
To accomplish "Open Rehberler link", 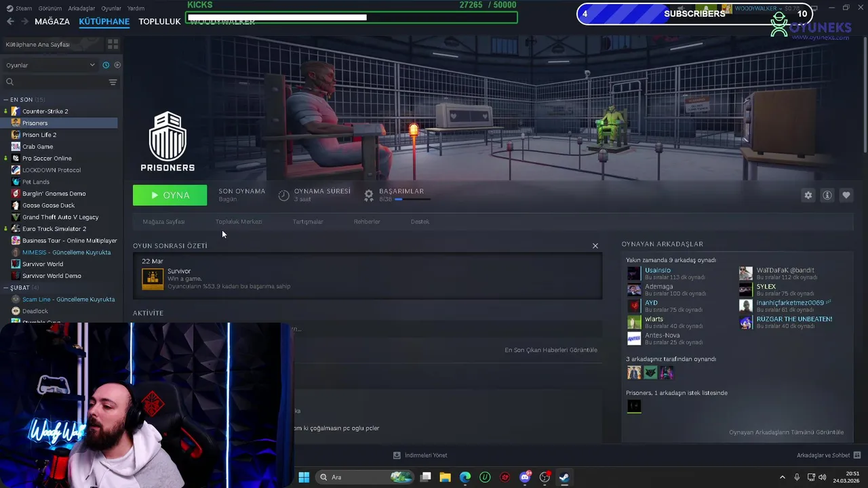I will tap(367, 222).
